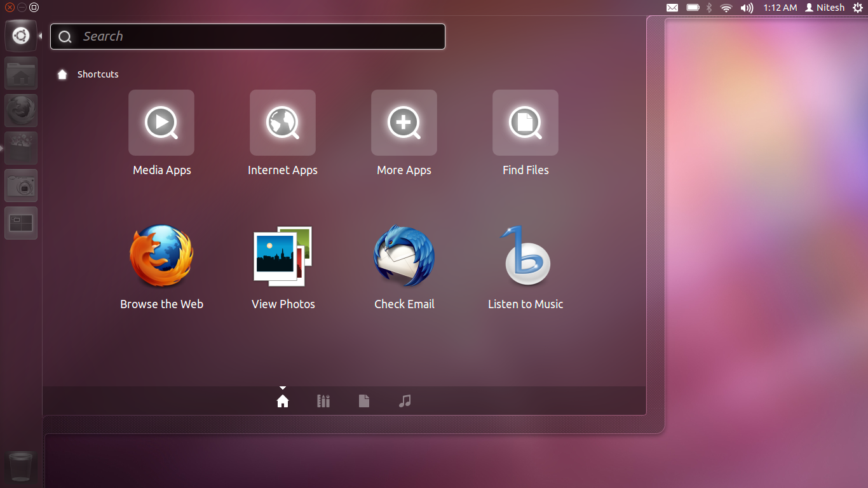This screenshot has height=488, width=868.
Task: Open the messaging envelope indicator
Action: click(x=672, y=8)
